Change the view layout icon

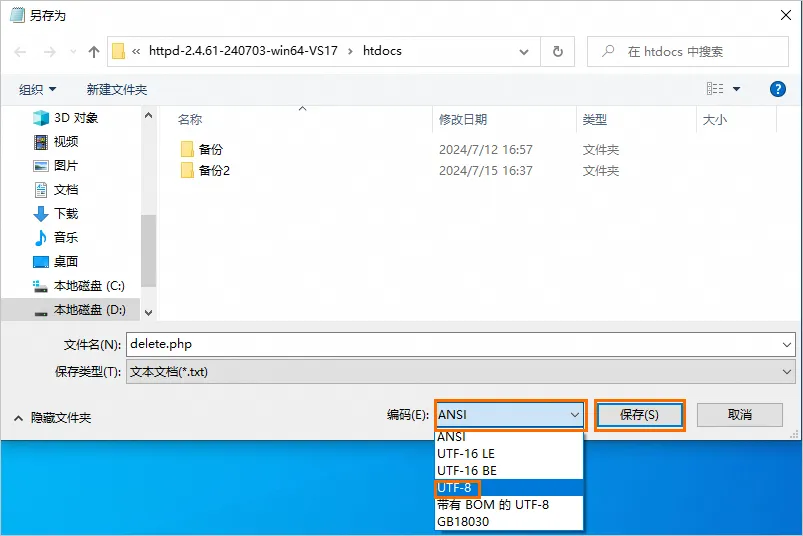[715, 89]
